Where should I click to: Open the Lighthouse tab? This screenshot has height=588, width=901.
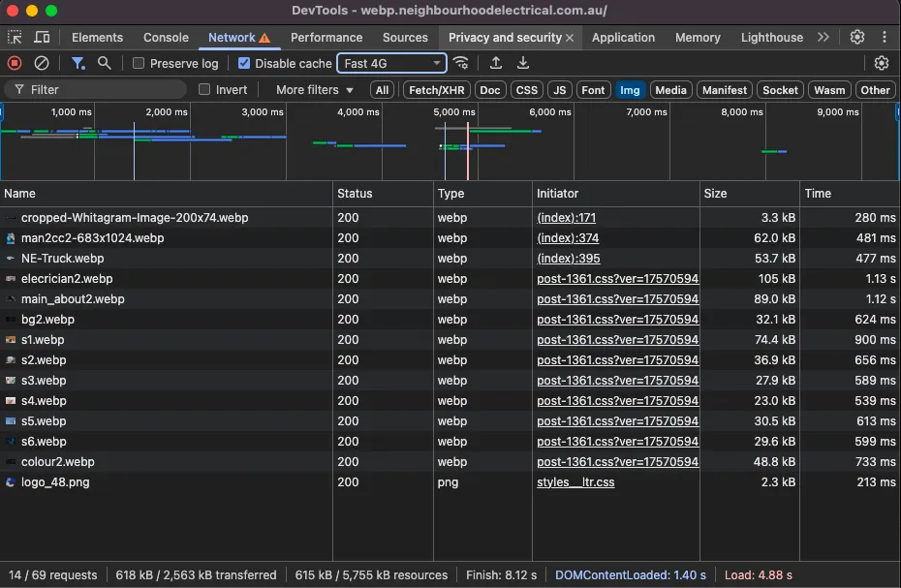point(771,38)
